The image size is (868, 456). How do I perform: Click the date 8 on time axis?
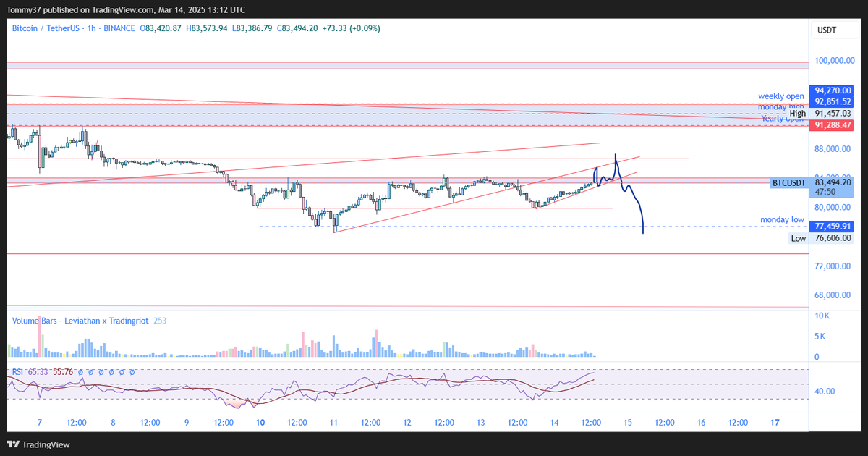114,423
